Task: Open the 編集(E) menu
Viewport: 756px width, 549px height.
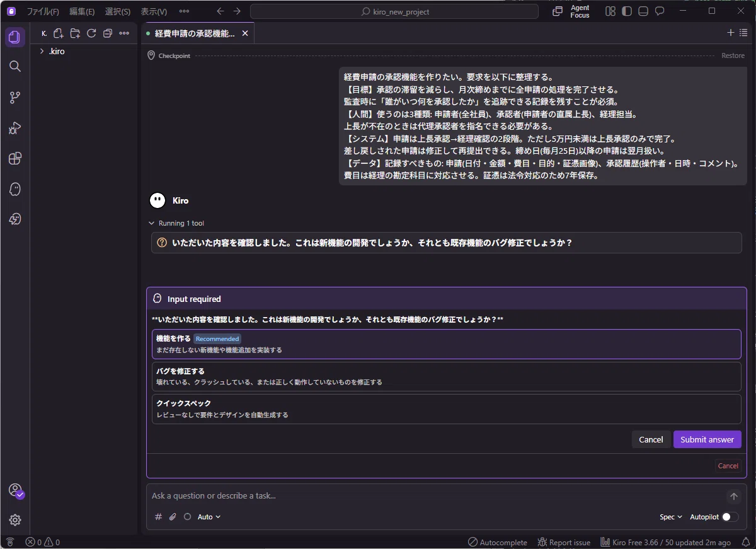Action: click(x=82, y=11)
